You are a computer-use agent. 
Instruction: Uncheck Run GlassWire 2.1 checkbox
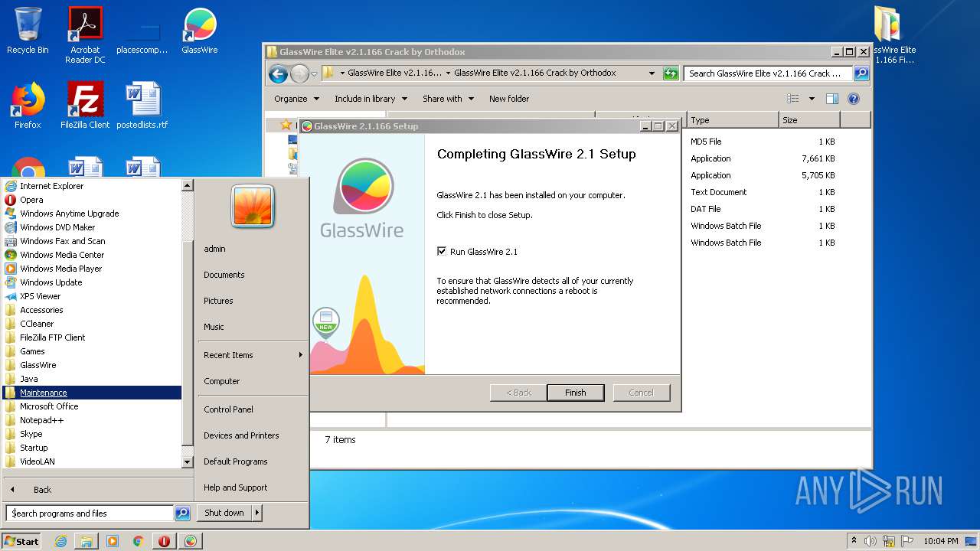(x=441, y=252)
